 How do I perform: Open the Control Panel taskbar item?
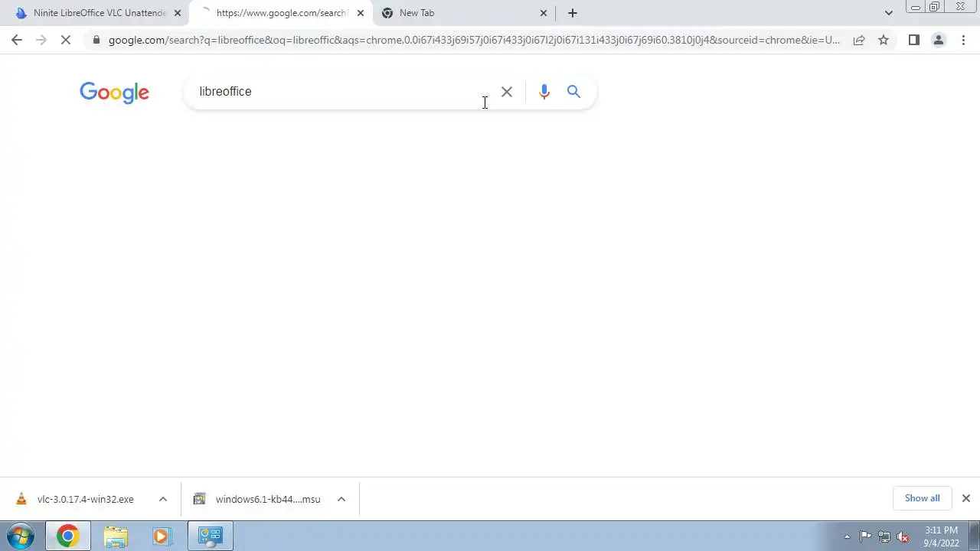pyautogui.click(x=210, y=536)
